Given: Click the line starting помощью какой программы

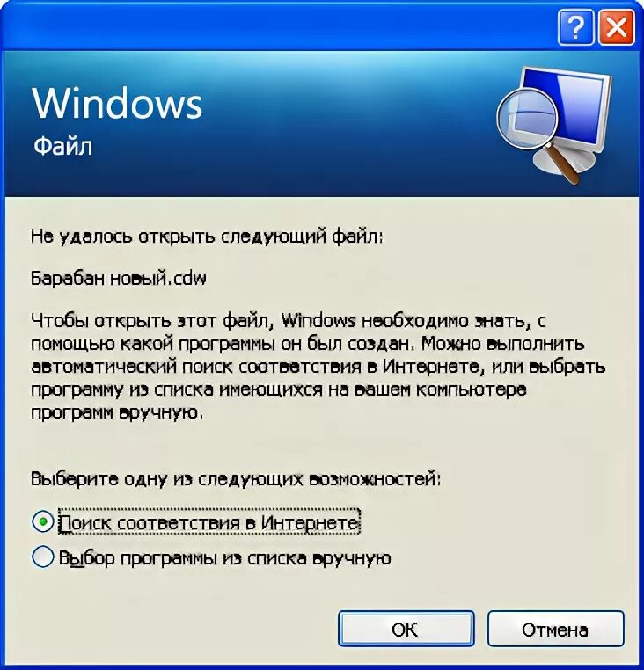Looking at the screenshot, I should (x=307, y=344).
